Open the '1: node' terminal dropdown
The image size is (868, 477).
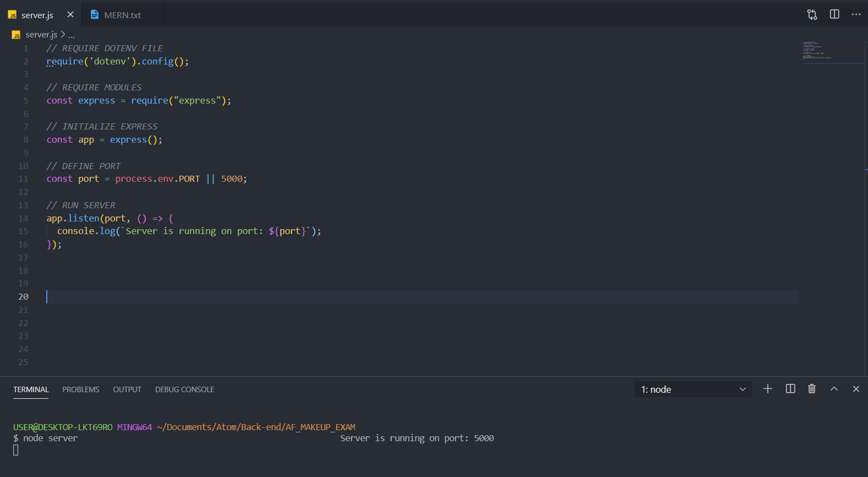pos(693,389)
